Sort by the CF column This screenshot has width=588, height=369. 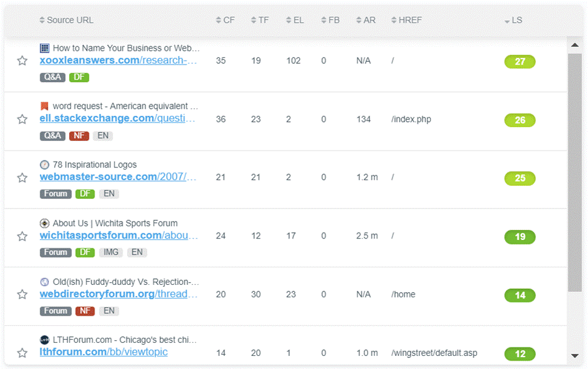[225, 20]
